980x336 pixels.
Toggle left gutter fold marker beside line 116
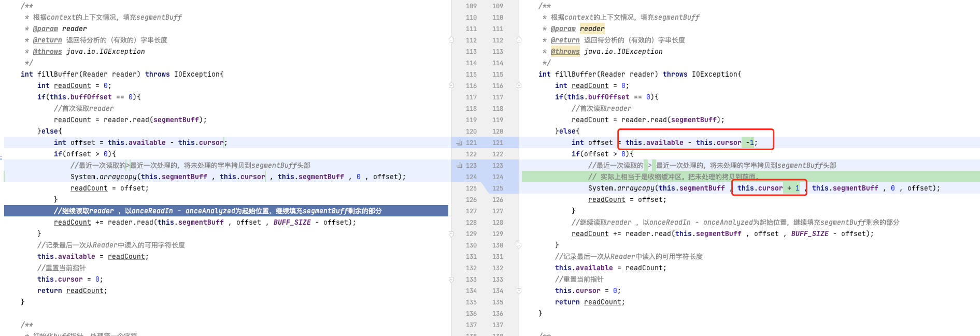click(x=451, y=85)
